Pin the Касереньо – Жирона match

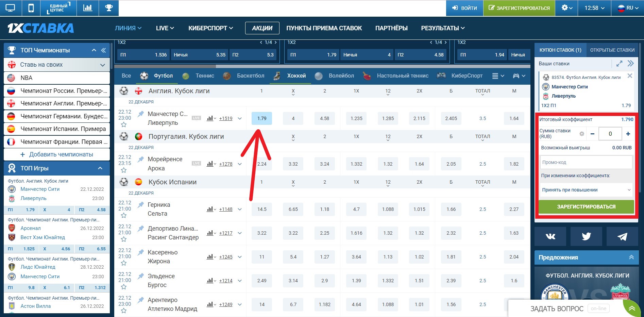[x=140, y=252]
